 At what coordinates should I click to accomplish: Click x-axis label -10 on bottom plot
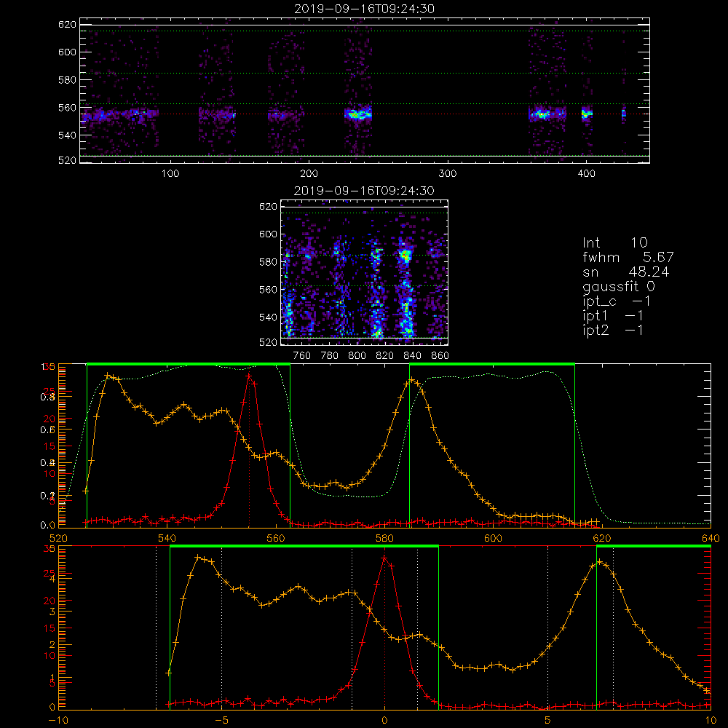point(58,721)
